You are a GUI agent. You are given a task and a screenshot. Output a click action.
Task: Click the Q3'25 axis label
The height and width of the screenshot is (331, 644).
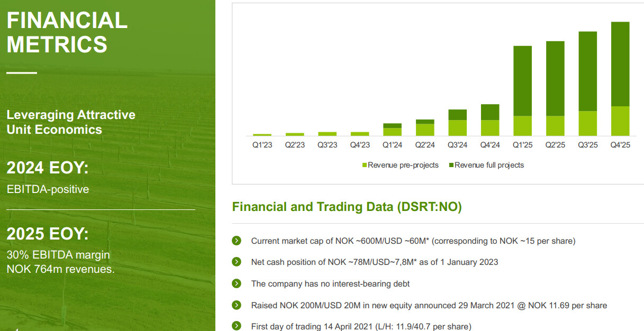click(x=588, y=145)
